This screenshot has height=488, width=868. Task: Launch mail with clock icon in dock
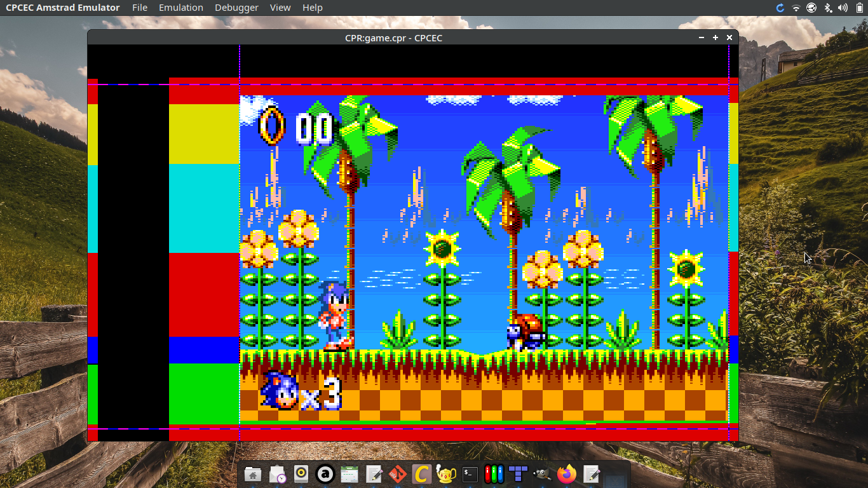tap(277, 474)
